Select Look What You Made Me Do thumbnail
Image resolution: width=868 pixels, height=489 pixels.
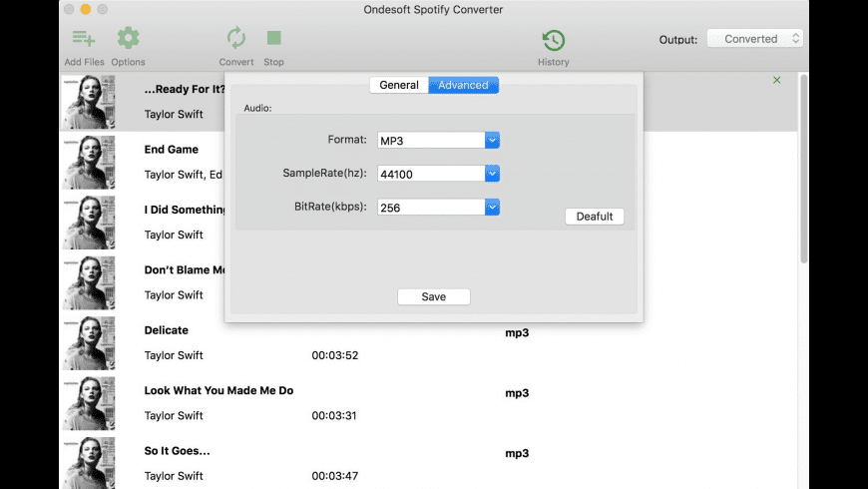(x=89, y=404)
